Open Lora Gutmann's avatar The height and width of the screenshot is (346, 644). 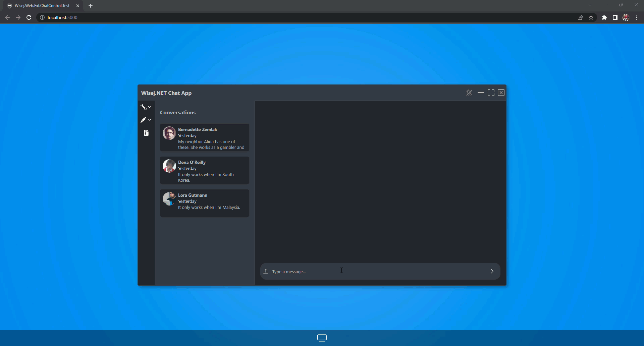(169, 199)
